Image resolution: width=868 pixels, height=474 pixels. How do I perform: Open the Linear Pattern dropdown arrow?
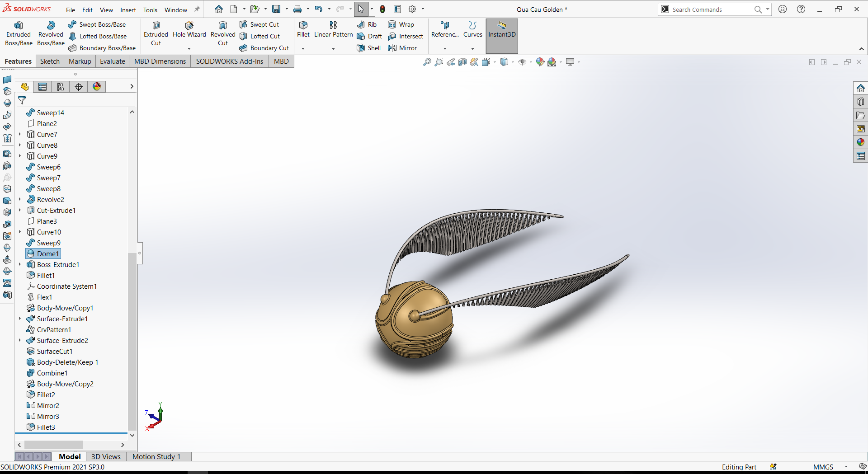pyautogui.click(x=334, y=48)
